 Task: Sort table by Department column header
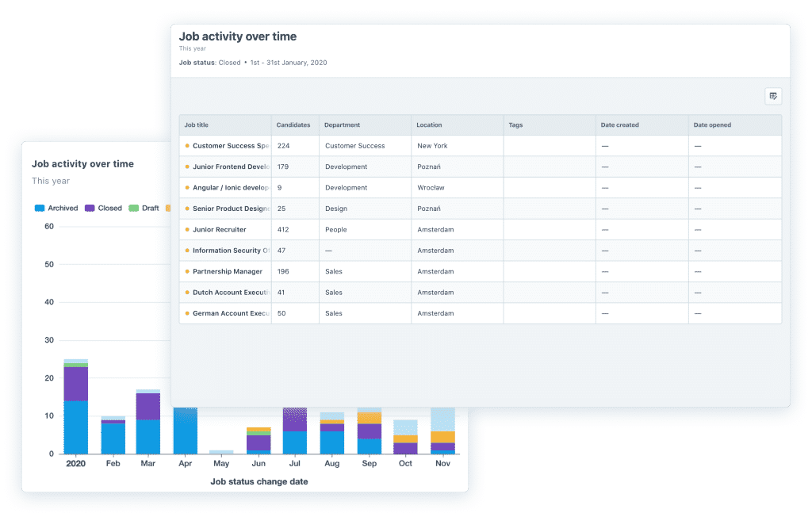(343, 125)
